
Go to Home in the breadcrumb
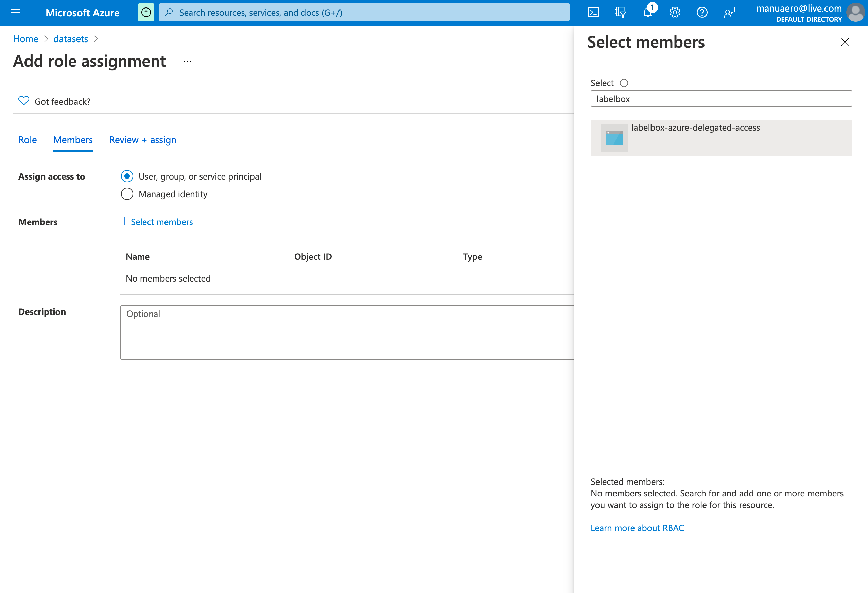pyautogui.click(x=25, y=39)
